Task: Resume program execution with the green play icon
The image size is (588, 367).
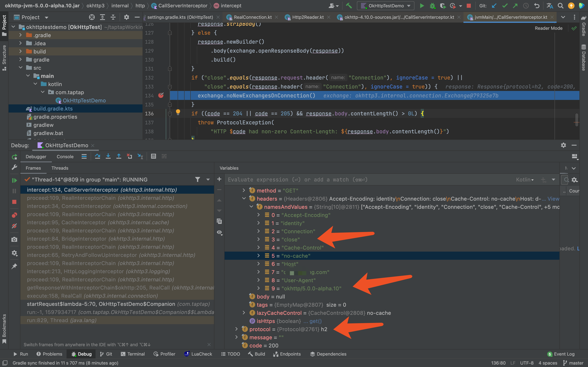Action: (x=14, y=180)
